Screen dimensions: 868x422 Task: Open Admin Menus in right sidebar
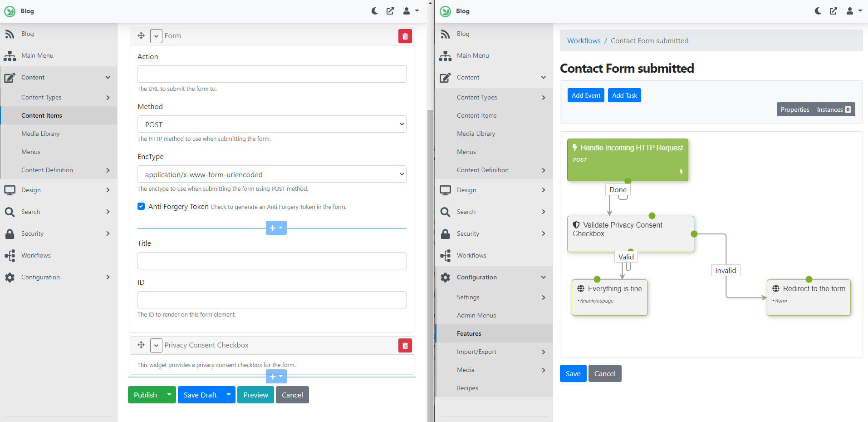pos(494,315)
